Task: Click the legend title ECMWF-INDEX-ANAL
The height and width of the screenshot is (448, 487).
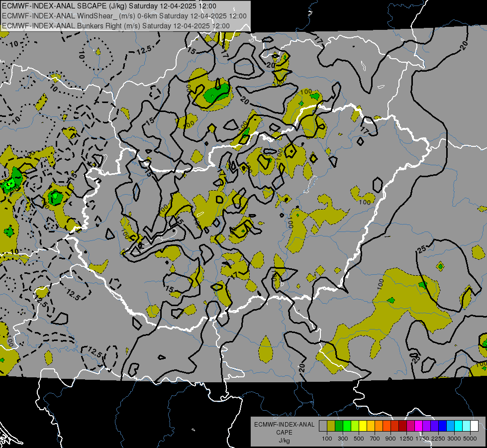Action: click(x=284, y=425)
